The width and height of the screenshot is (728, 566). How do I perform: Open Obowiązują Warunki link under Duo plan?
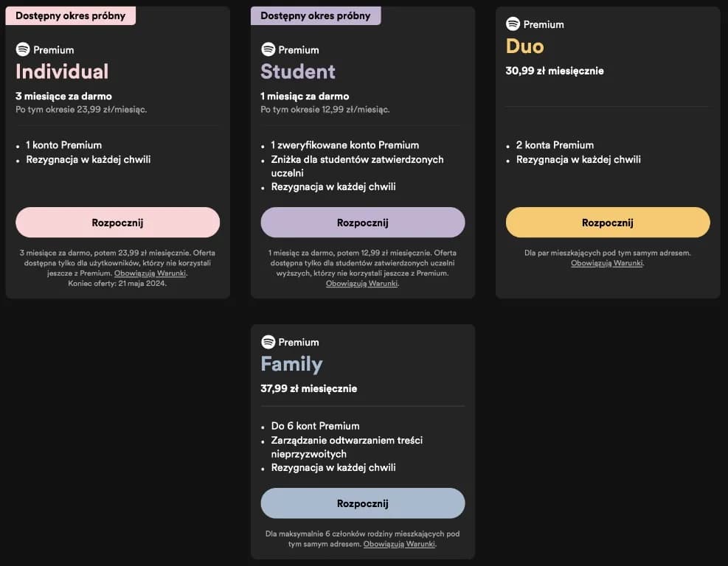click(x=607, y=262)
